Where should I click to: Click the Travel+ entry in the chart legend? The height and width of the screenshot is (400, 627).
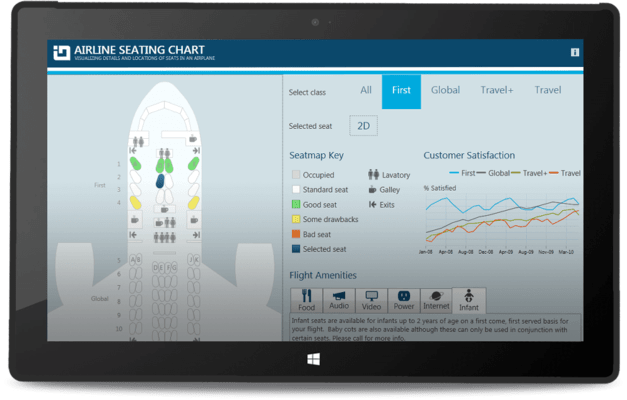tap(529, 173)
